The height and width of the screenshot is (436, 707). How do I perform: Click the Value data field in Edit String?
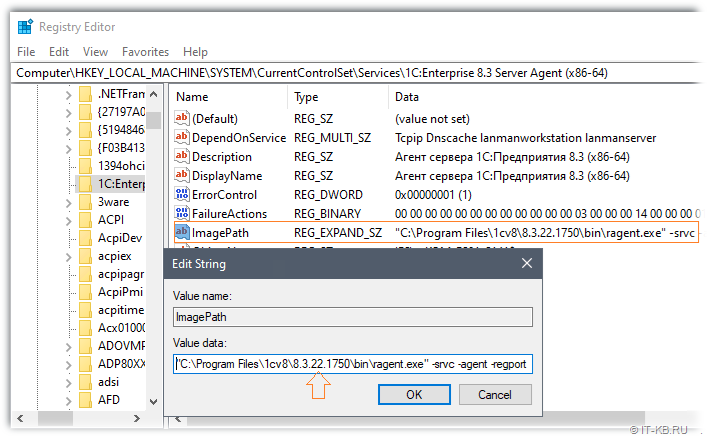tap(353, 364)
